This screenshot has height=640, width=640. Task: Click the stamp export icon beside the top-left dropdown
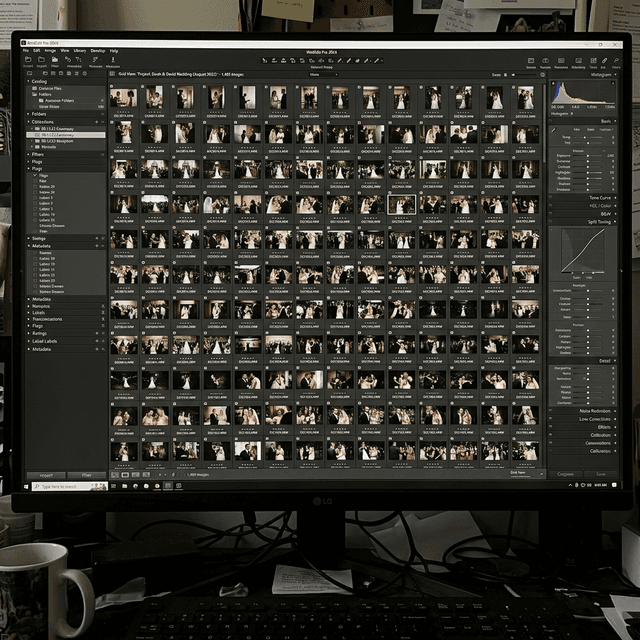click(113, 60)
